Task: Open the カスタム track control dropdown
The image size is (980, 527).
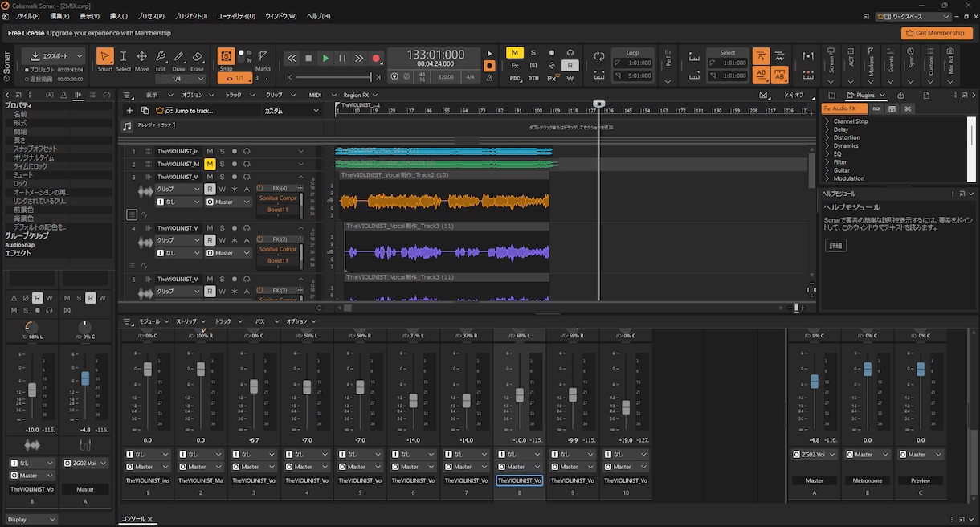Action: pyautogui.click(x=316, y=111)
